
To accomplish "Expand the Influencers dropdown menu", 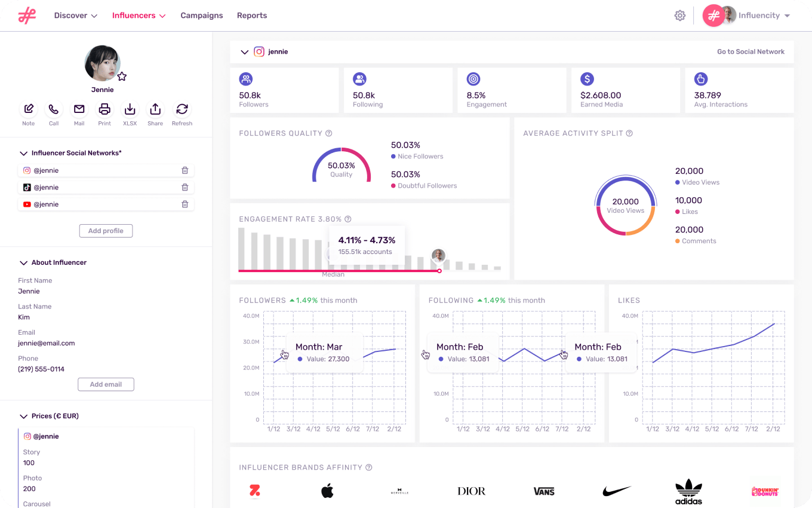I will 139,16.
